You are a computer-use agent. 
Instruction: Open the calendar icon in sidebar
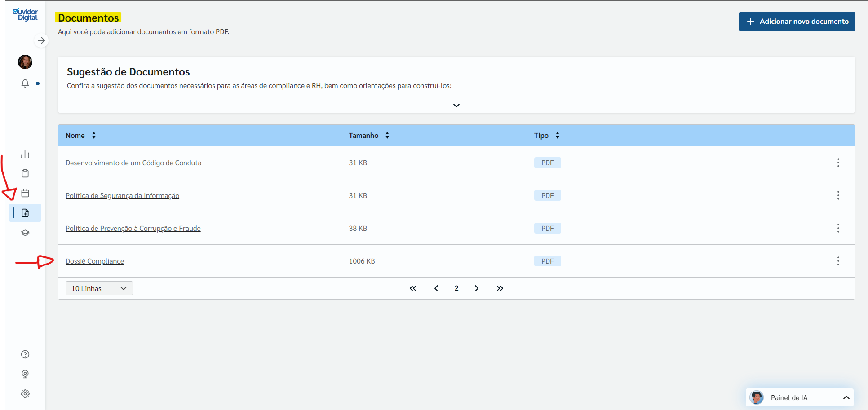pyautogui.click(x=25, y=193)
